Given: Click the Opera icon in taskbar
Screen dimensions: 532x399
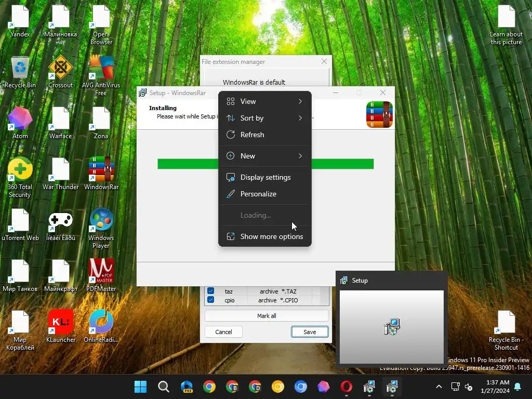Looking at the screenshot, I should (x=346, y=387).
